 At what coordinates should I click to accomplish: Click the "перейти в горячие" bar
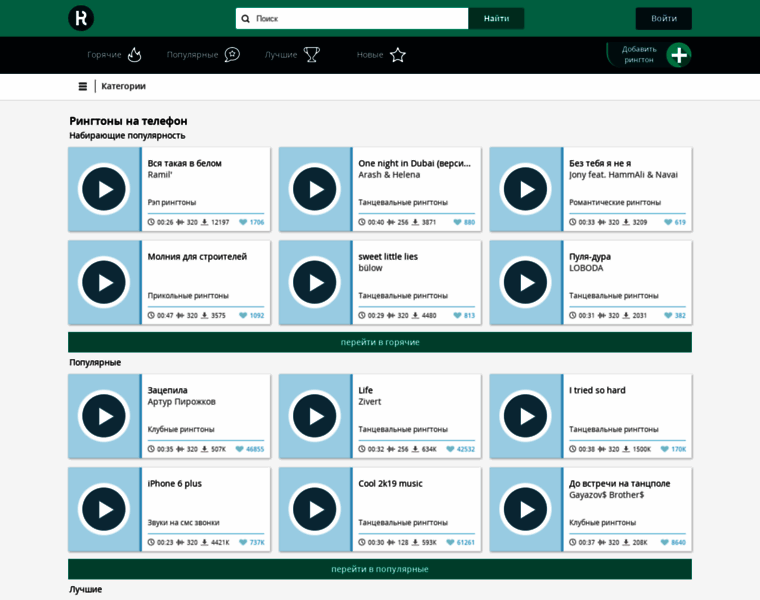[x=380, y=342]
